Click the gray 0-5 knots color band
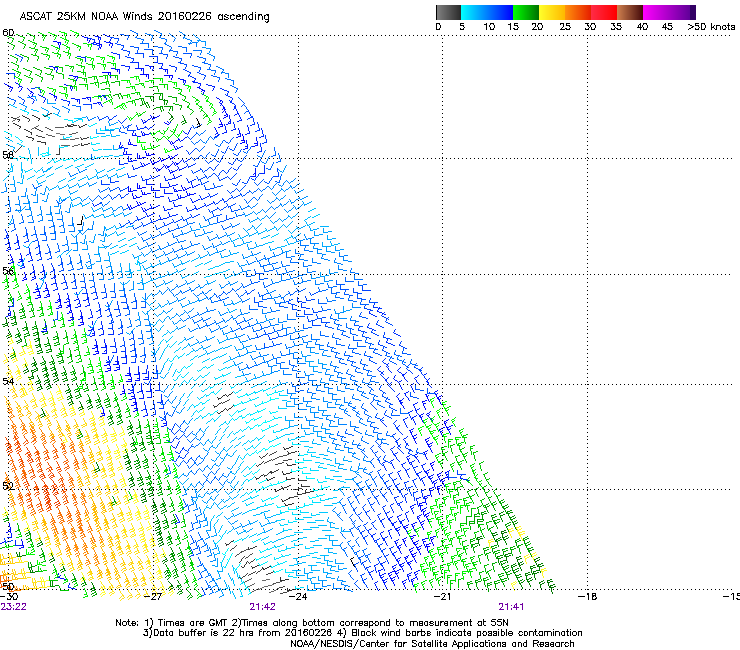 448,12
